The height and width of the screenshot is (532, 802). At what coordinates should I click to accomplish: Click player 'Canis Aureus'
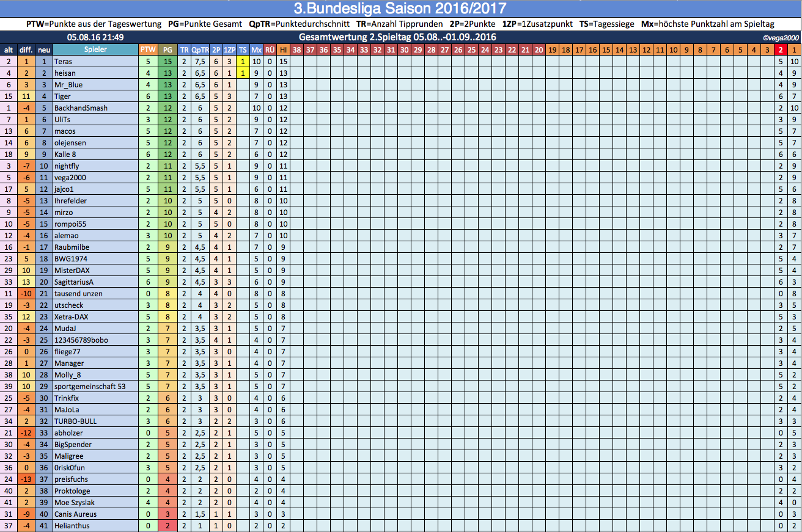(x=95, y=514)
